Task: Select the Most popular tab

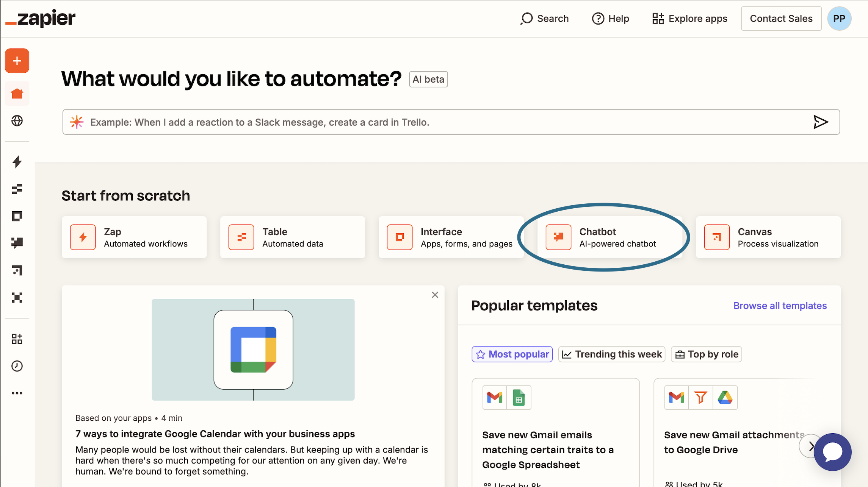Action: [x=512, y=354]
